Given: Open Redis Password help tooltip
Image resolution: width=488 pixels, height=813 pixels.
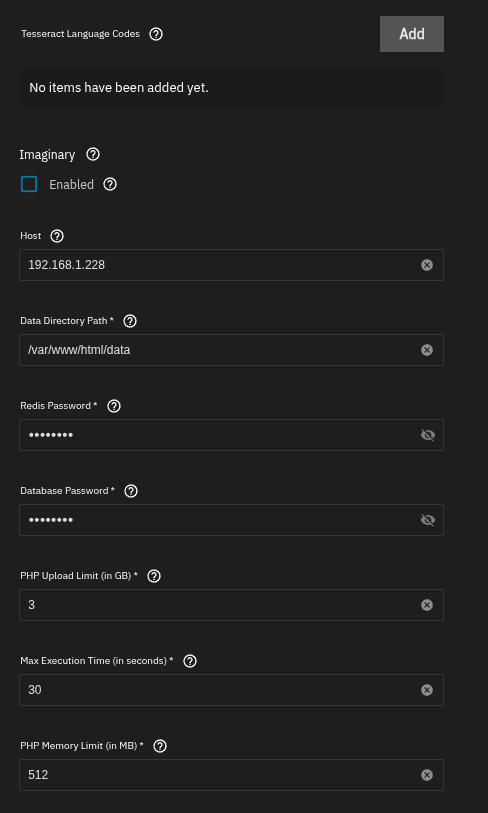Looking at the screenshot, I should coord(114,406).
